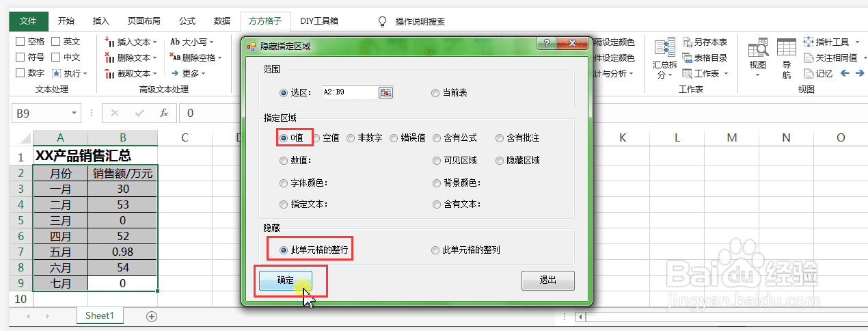Image resolution: width=868 pixels, height=331 pixels.
Task: Click the 确定 button
Action: [286, 280]
